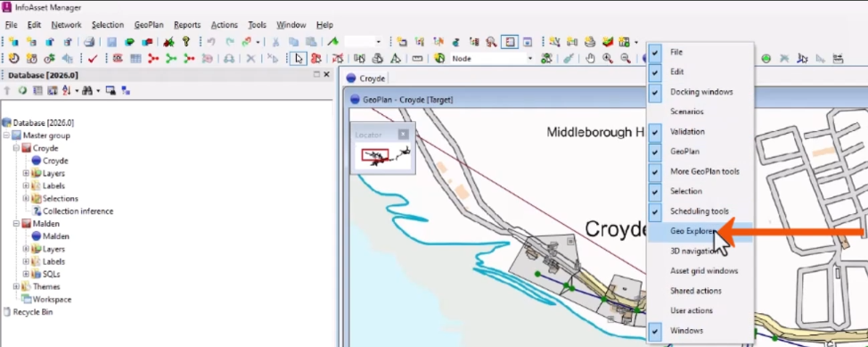Image resolution: width=868 pixels, height=347 pixels.
Task: Collapse the Malden group in the tree
Action: (16, 224)
